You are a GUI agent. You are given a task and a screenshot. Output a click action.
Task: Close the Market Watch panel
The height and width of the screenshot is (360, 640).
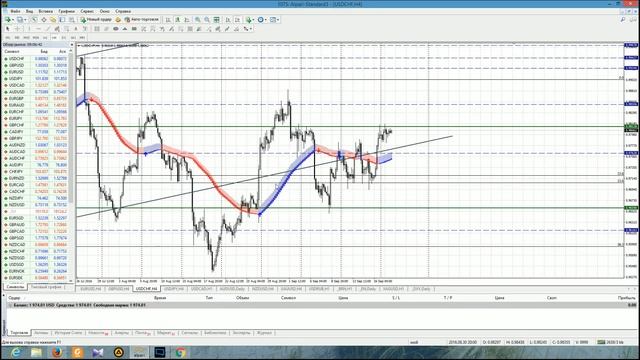pyautogui.click(x=72, y=44)
